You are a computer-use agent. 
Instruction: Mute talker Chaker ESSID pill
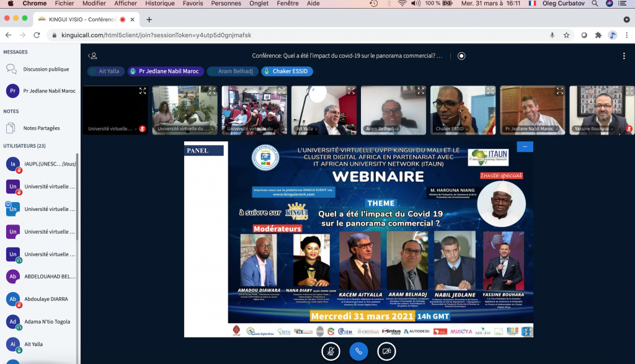point(286,71)
